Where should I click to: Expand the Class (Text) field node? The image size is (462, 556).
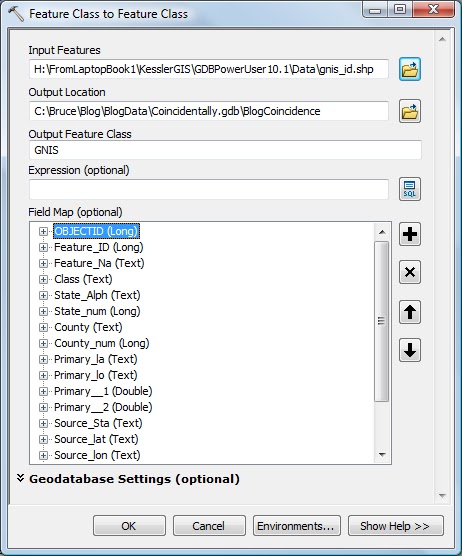[43, 279]
